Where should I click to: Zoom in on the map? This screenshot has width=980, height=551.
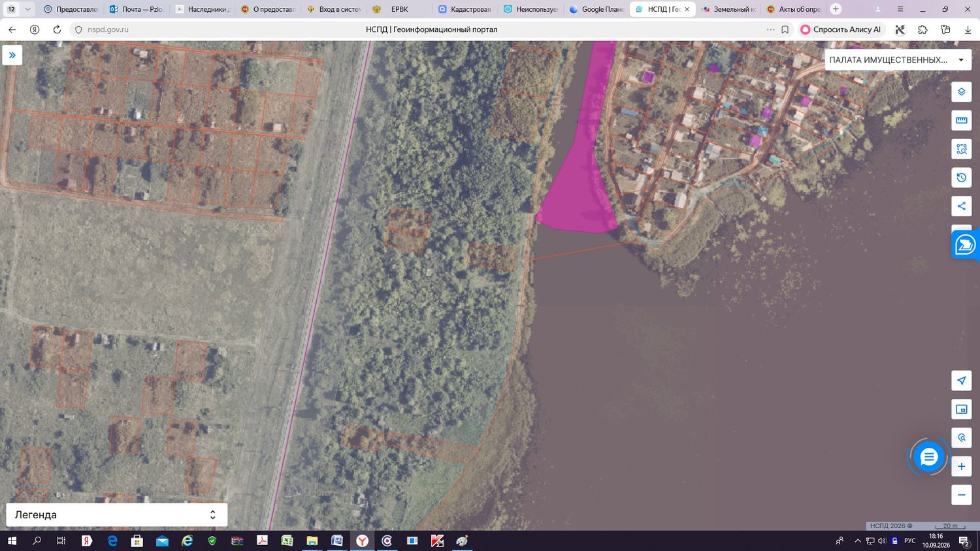[x=961, y=467]
